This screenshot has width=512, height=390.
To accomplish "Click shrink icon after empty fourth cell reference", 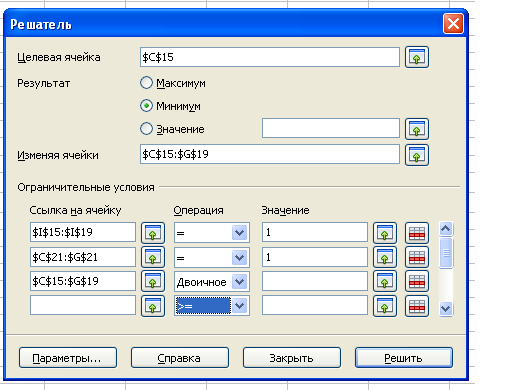I will [153, 306].
